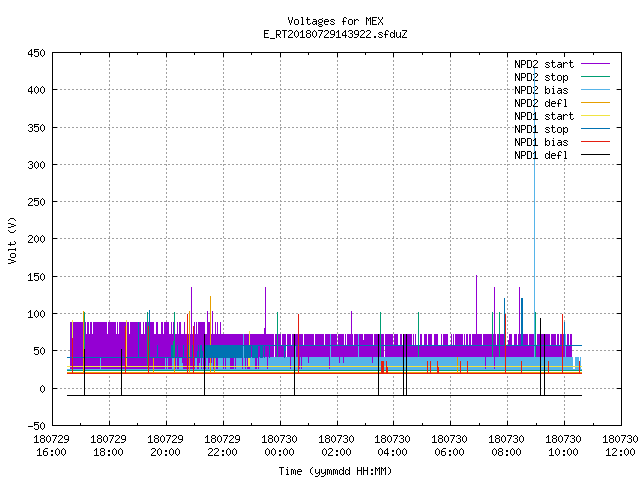Click the 450 y-axis tick label
Image resolution: width=640 pixels, height=480 pixels.
click(36, 53)
